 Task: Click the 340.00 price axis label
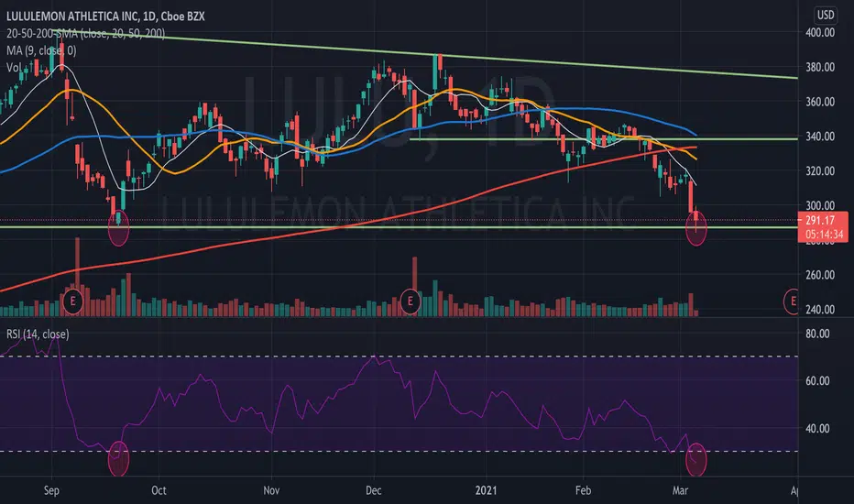(820, 137)
